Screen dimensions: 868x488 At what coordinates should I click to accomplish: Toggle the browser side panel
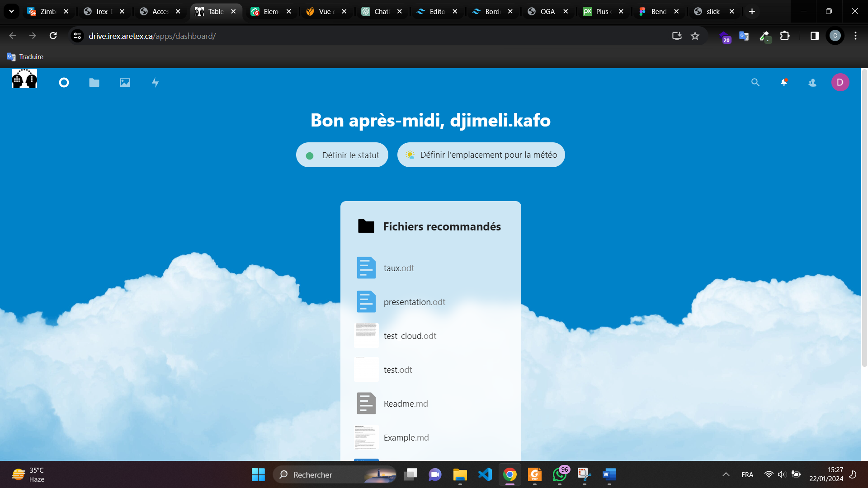coord(814,36)
